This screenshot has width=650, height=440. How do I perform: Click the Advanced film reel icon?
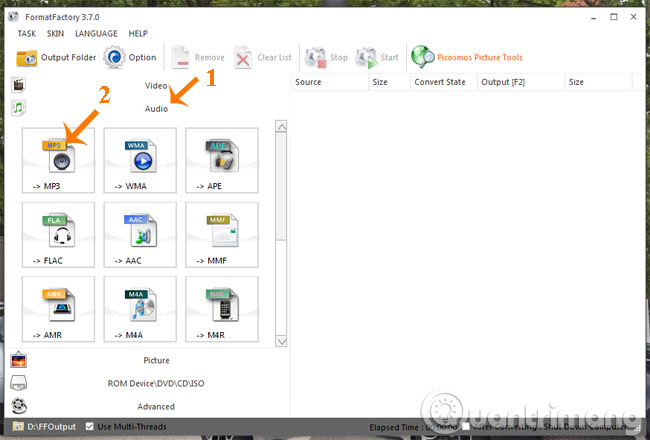19,406
